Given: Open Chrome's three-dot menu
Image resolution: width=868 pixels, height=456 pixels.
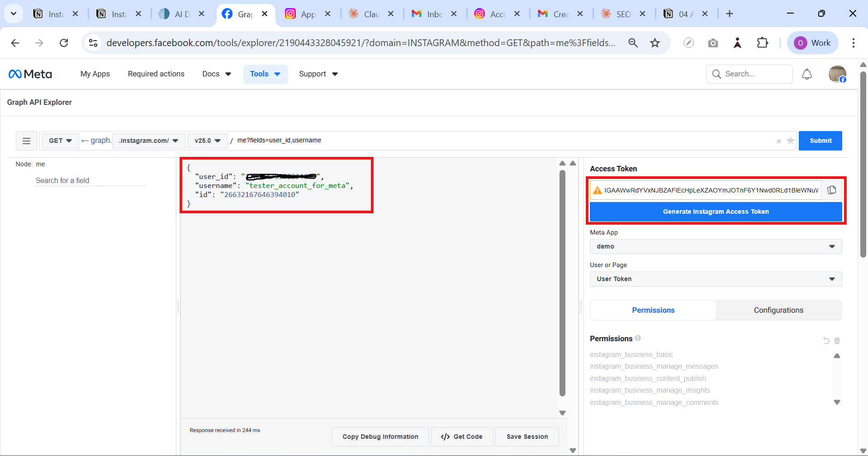Looking at the screenshot, I should coord(853,43).
